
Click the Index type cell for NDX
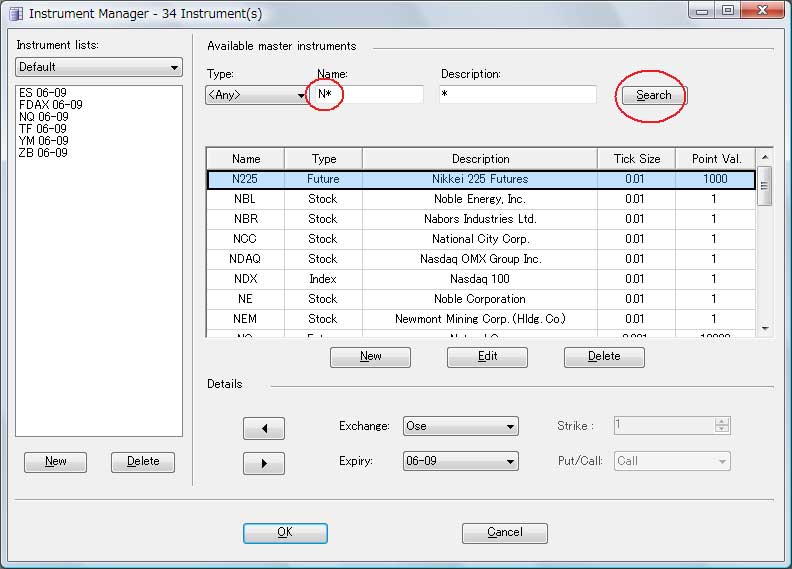323,279
